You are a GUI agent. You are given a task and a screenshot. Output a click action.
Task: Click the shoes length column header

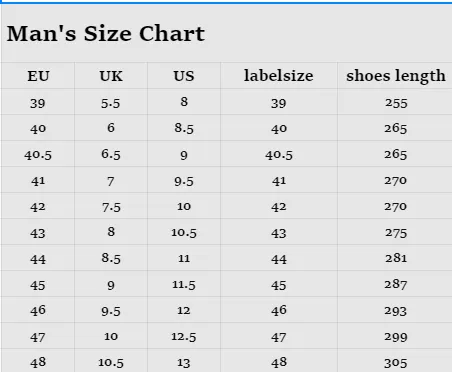click(x=395, y=76)
